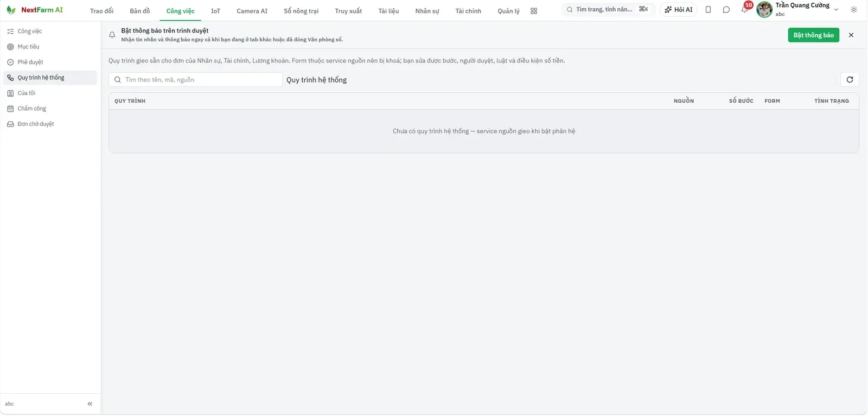Screen dimensions: 868x416
Task: Open Công việc in the sidebar
Action: 50,31
